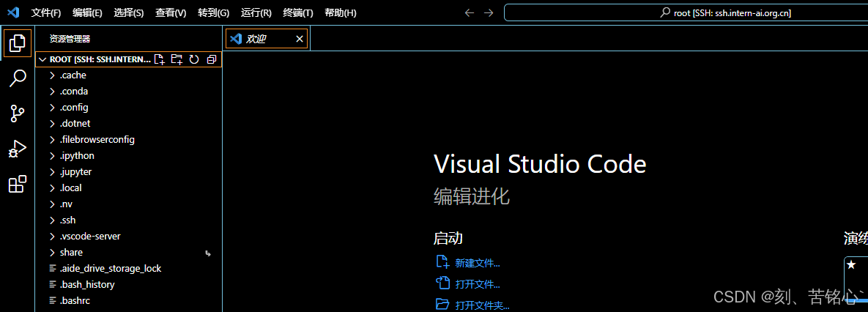Click the star icon in walkthrough card
Image resolution: width=868 pixels, height=312 pixels.
coord(851,265)
